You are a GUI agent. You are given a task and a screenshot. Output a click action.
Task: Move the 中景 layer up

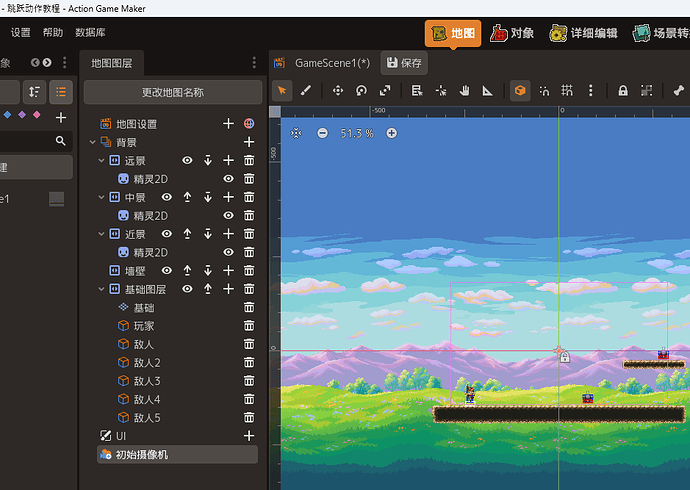click(x=187, y=197)
